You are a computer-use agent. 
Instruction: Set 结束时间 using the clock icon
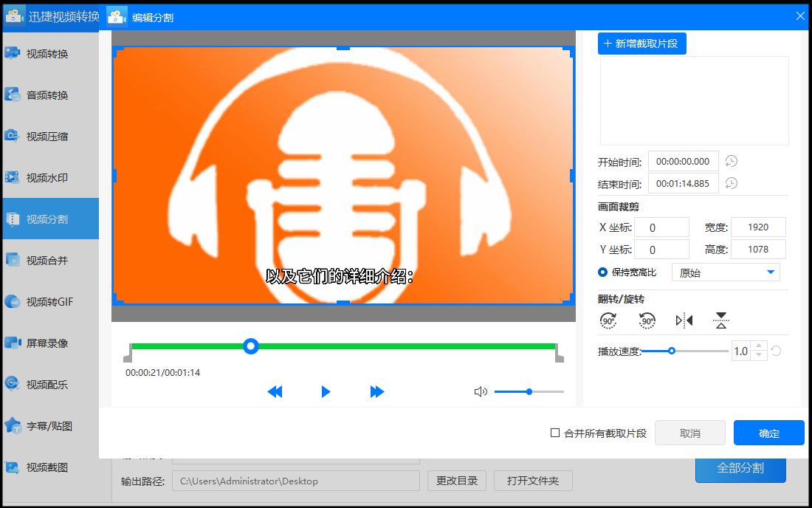click(731, 183)
